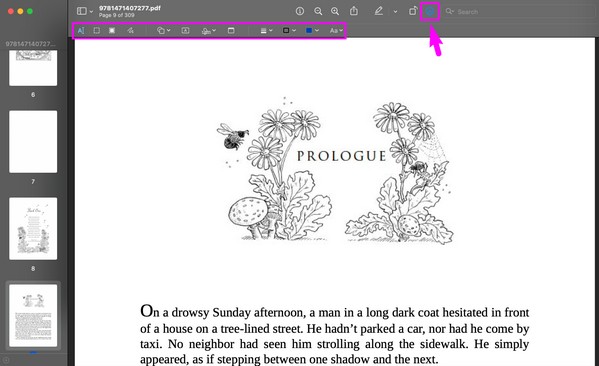599x366 pixels.
Task: Select page 8 thumbnail in sidebar
Action: (x=33, y=228)
